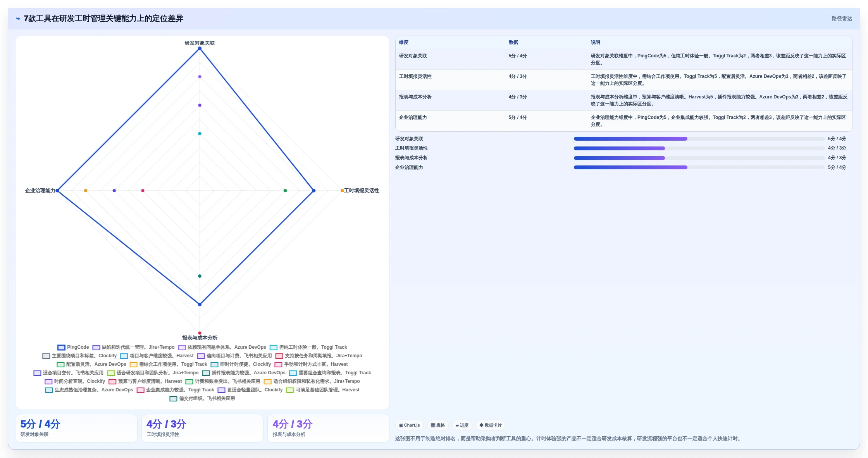868x458 pixels.
Task: Toggle 需要组合查询和报表。Toggl Track legend entry
Action: coord(330,373)
